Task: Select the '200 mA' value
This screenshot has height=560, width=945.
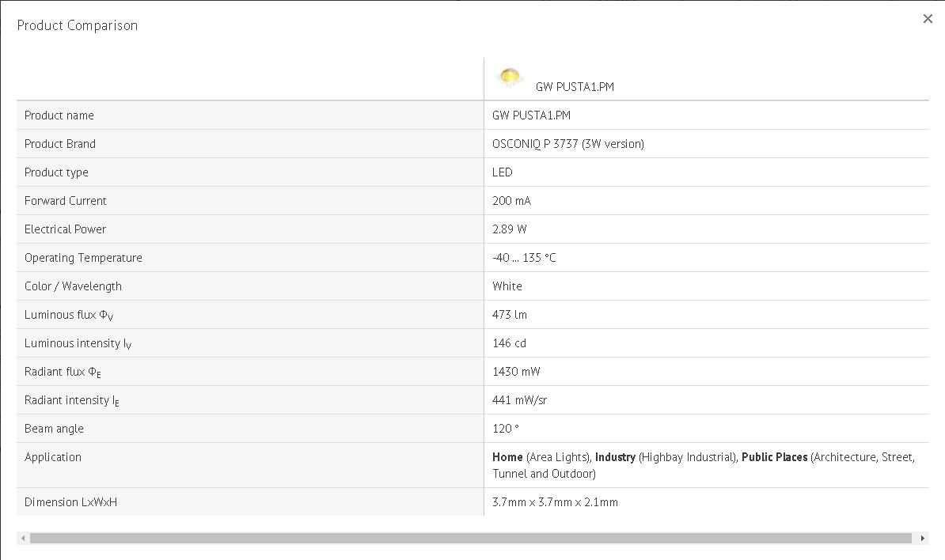Action: [511, 201]
